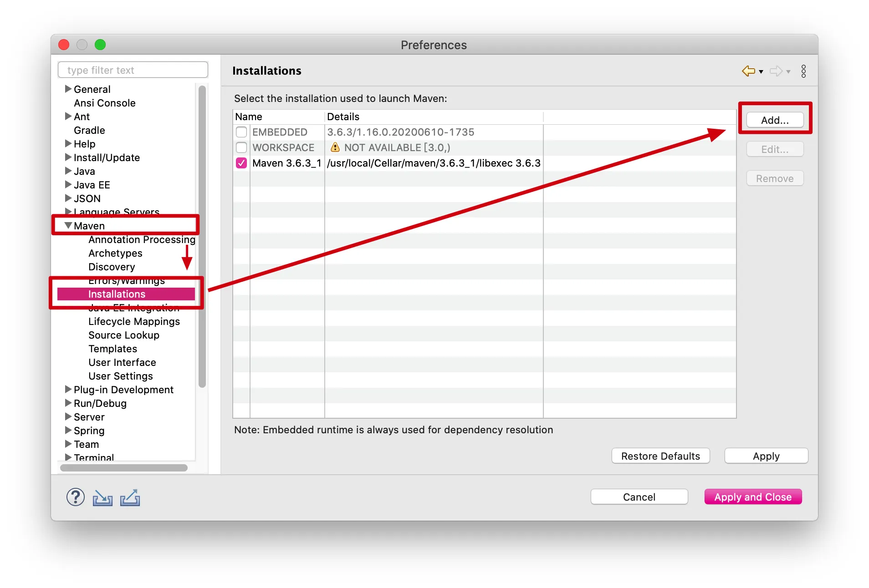Click the Details column header

point(434,117)
